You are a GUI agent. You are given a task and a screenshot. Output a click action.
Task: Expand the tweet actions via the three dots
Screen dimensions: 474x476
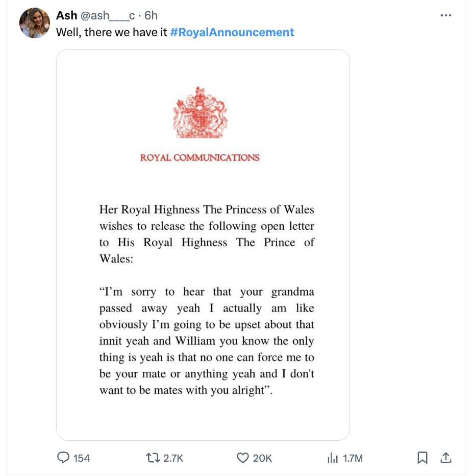445,15
